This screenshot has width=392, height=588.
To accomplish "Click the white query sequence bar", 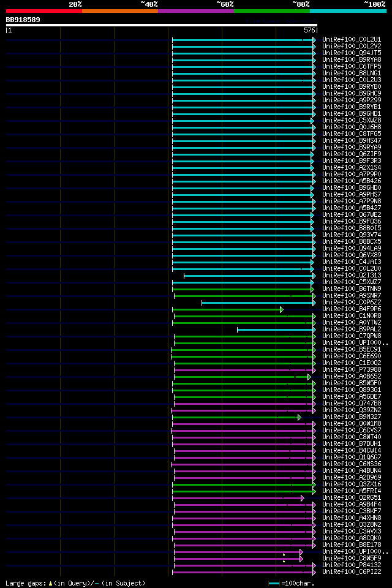I will click(x=162, y=26).
